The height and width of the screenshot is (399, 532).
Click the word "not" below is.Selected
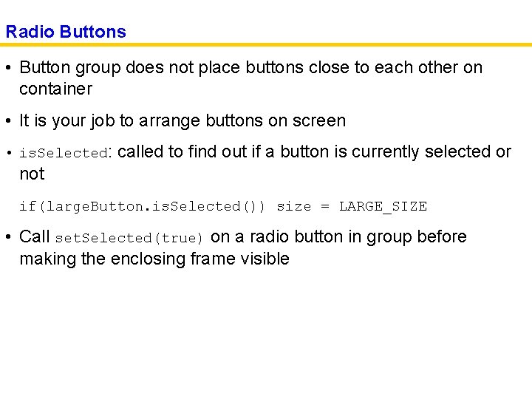click(x=32, y=174)
